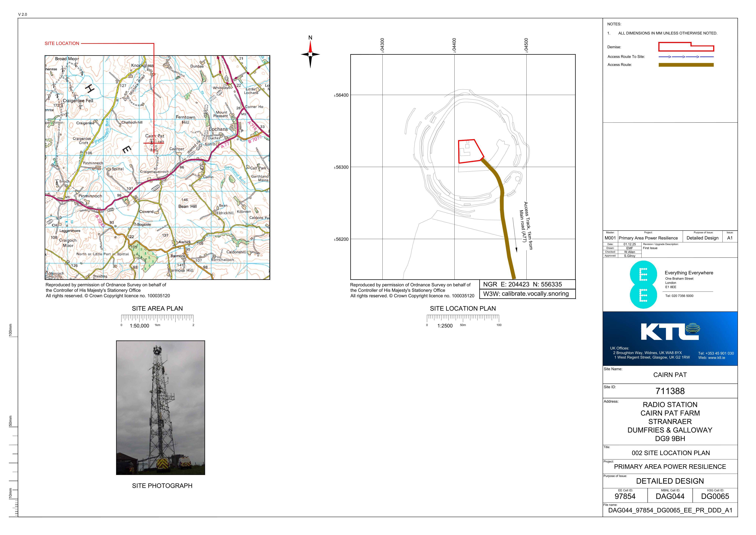The image size is (756, 535).
Task: Click the NGR E: 204423 N: 556335 box
Action: point(527,284)
